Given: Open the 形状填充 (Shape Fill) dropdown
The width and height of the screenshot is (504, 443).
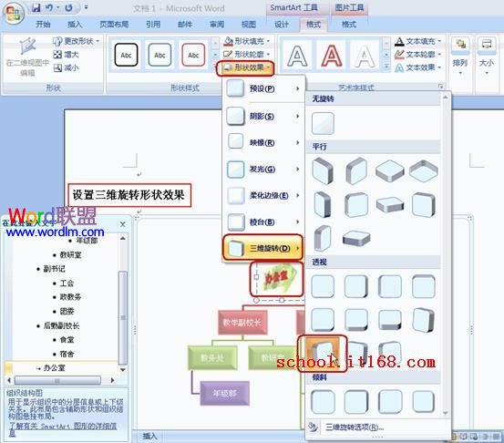Looking at the screenshot, I should pos(247,41).
